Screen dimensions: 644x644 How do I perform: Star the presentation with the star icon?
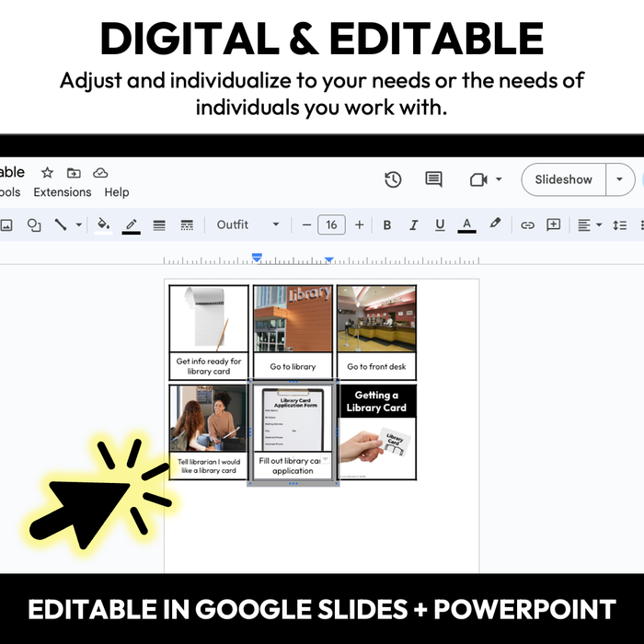coord(47,173)
